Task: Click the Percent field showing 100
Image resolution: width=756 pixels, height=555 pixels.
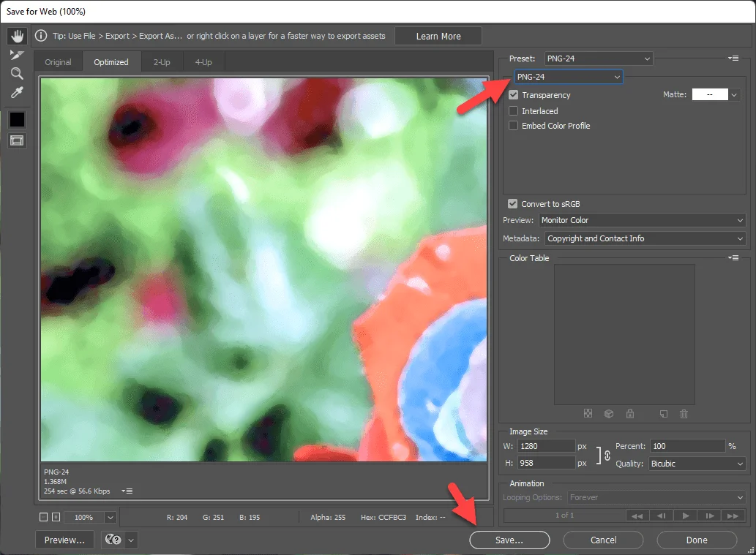Action: pyautogui.click(x=687, y=446)
